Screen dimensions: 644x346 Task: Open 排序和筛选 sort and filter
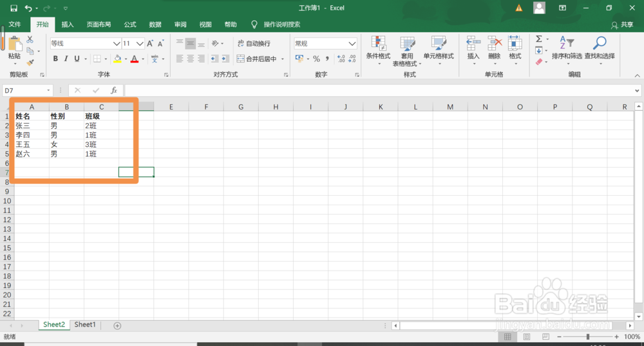567,50
